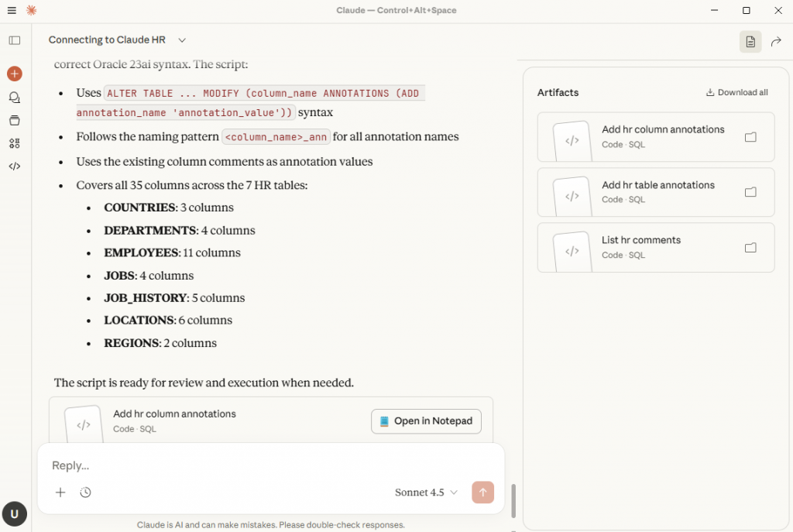The height and width of the screenshot is (532, 793).
Task: Click the Download all button
Action: click(737, 93)
